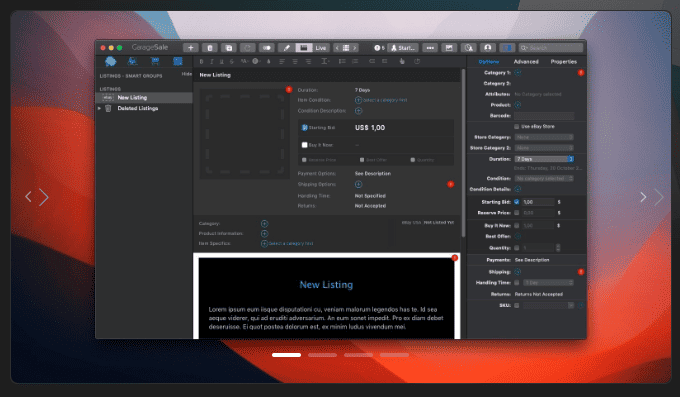The image size is (680, 397).
Task: Expand the Deleted Listings group
Action: pos(99,108)
